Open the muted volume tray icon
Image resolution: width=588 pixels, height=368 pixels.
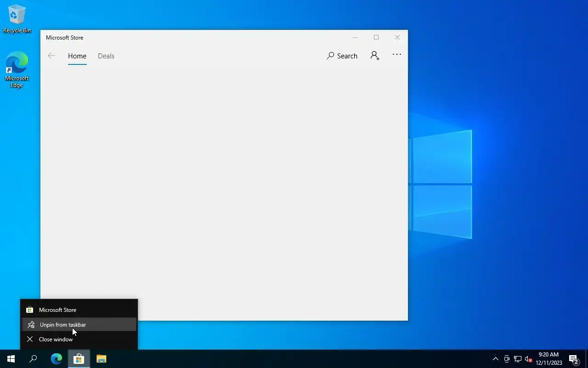(x=528, y=359)
